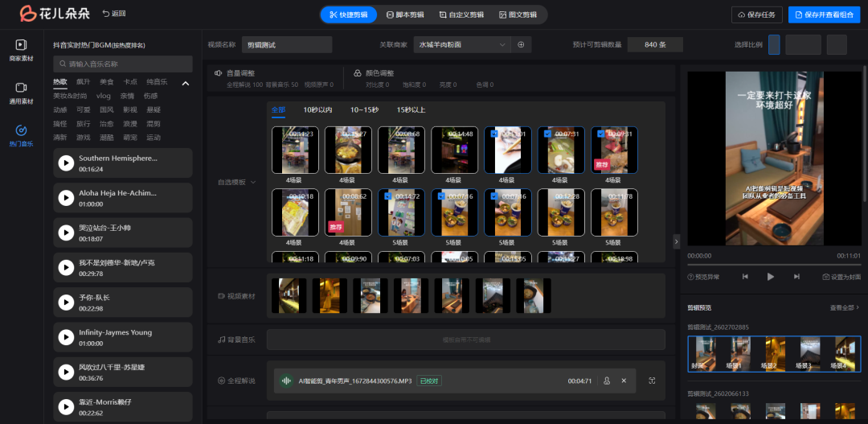The image size is (868, 424).
Task: Click the 保存任务 button
Action: pyautogui.click(x=757, y=15)
